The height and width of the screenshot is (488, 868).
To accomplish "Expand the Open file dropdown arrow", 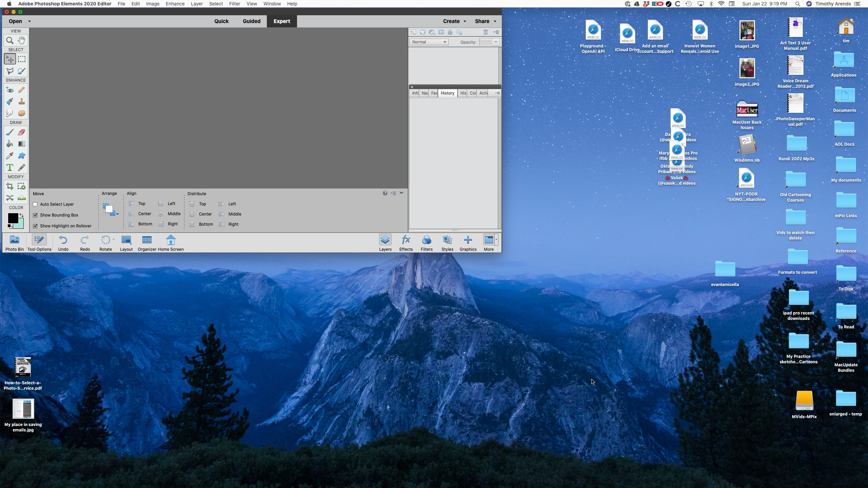I will coord(29,21).
